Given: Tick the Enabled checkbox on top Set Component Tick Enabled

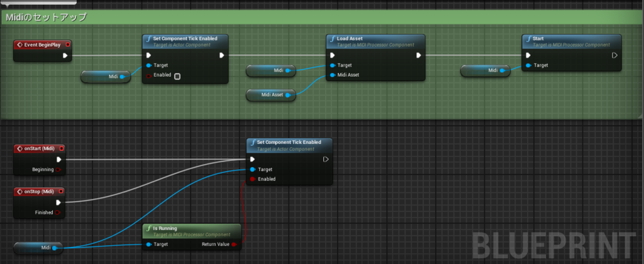Looking at the screenshot, I should point(177,76).
